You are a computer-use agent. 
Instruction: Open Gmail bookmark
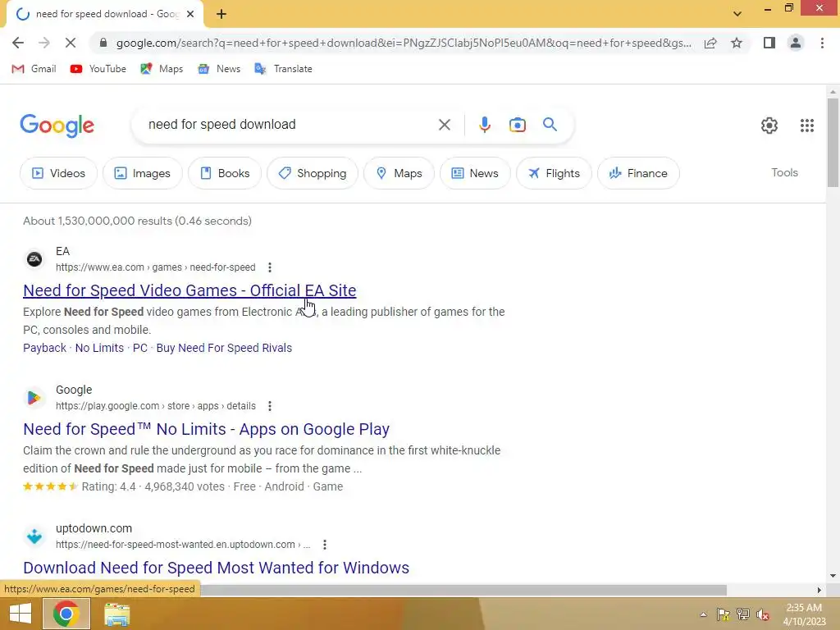(x=34, y=69)
